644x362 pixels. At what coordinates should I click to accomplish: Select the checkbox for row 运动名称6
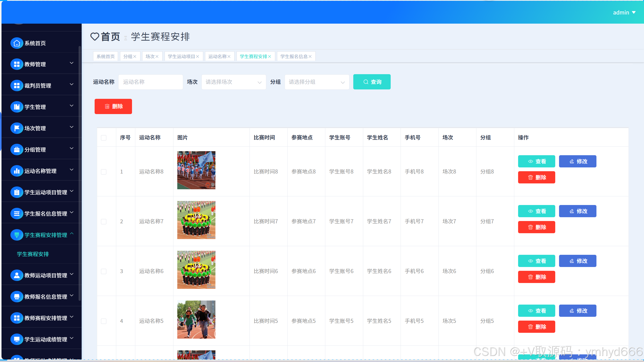(104, 271)
